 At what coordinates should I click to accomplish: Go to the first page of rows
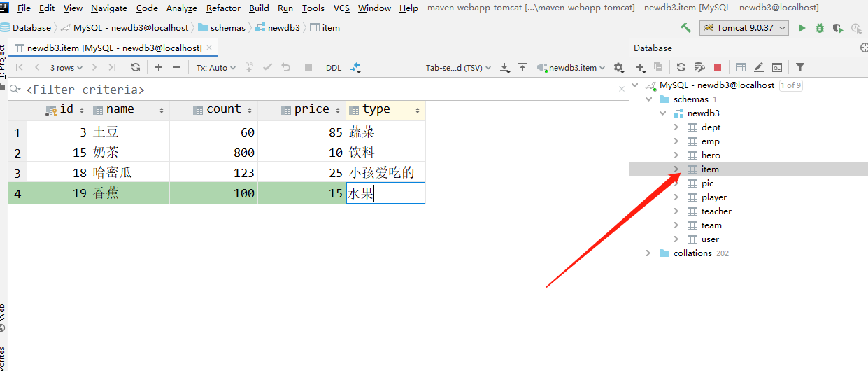coord(20,68)
